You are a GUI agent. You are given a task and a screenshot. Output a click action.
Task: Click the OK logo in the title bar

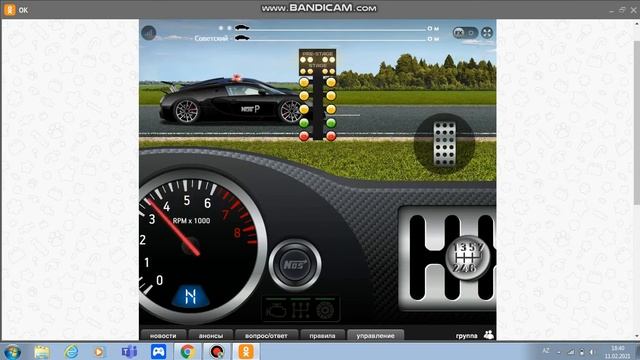point(9,10)
